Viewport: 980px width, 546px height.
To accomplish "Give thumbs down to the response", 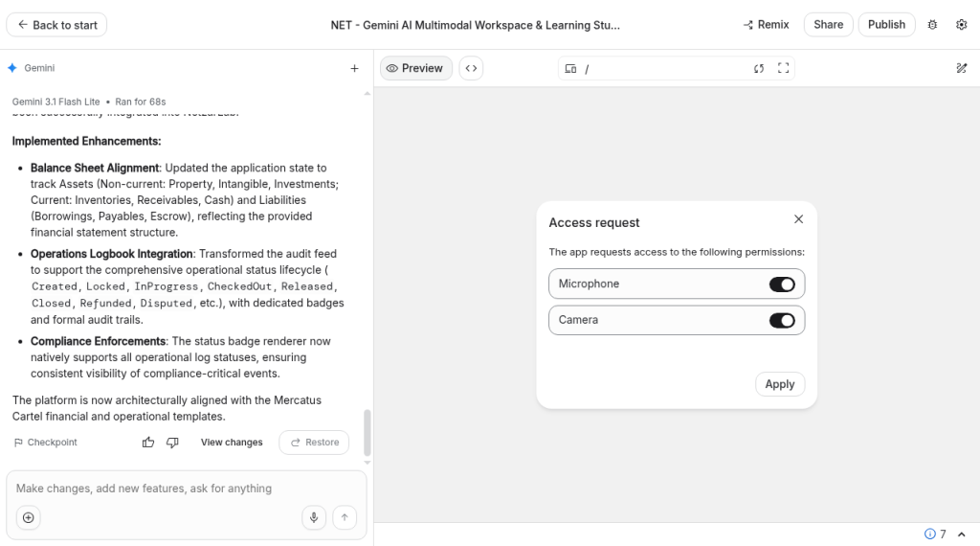I will click(172, 443).
